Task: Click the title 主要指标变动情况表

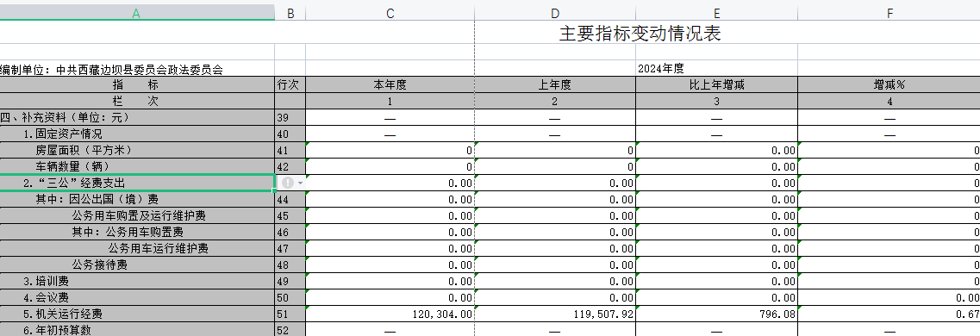Action: pyautogui.click(x=640, y=33)
